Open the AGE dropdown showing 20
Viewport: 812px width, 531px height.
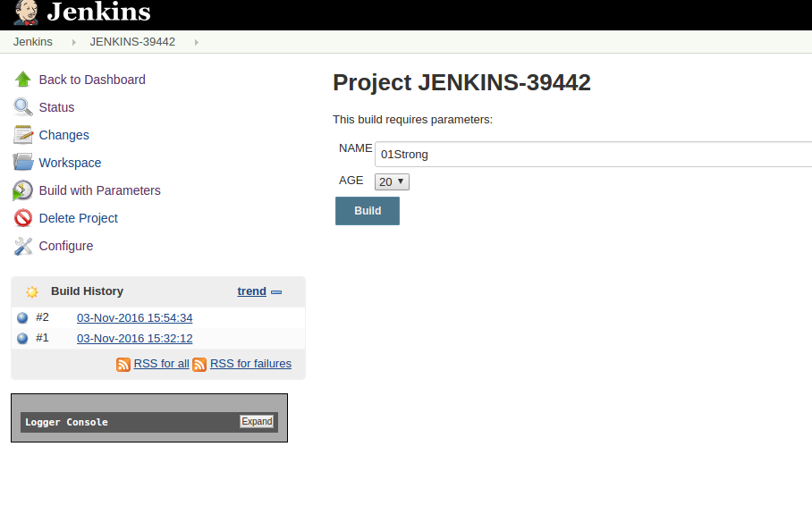[x=392, y=181]
